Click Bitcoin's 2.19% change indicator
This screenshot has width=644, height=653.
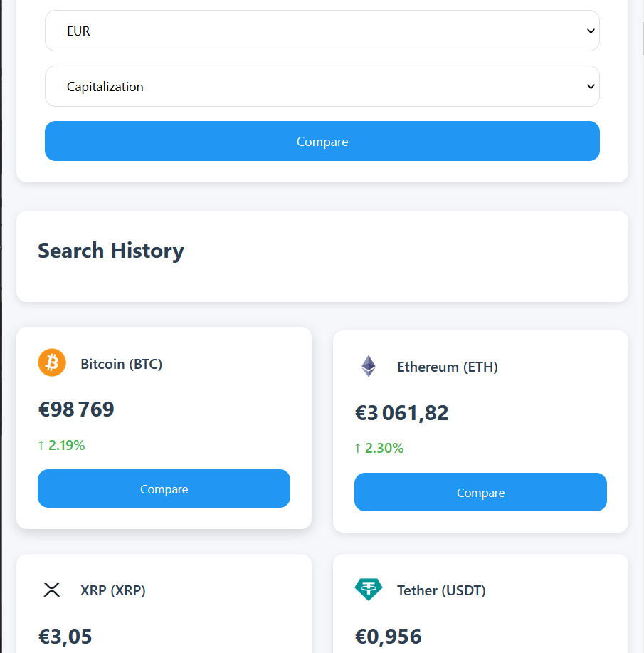pos(61,446)
